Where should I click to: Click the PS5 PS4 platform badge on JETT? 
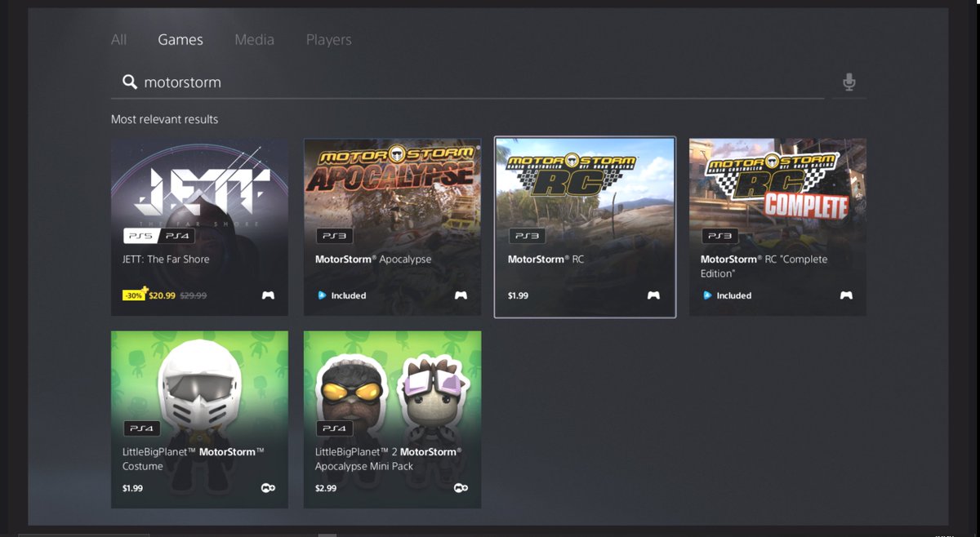159,236
